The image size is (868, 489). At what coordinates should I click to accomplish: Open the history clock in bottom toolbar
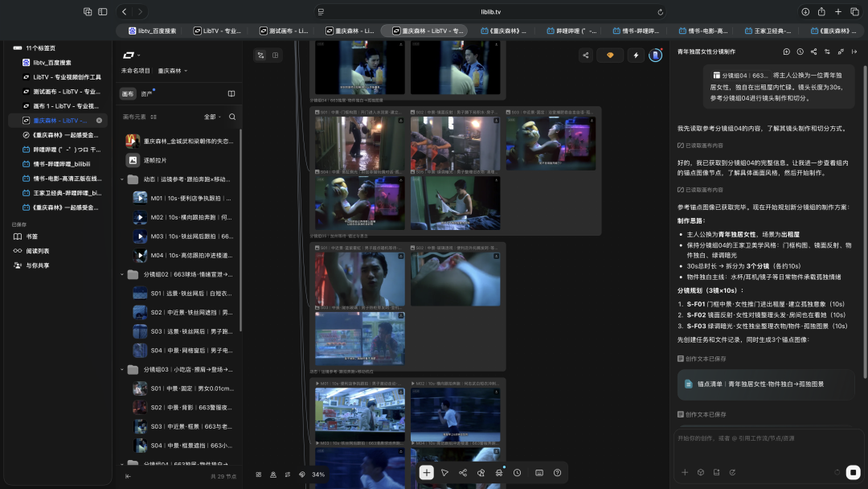pos(517,472)
